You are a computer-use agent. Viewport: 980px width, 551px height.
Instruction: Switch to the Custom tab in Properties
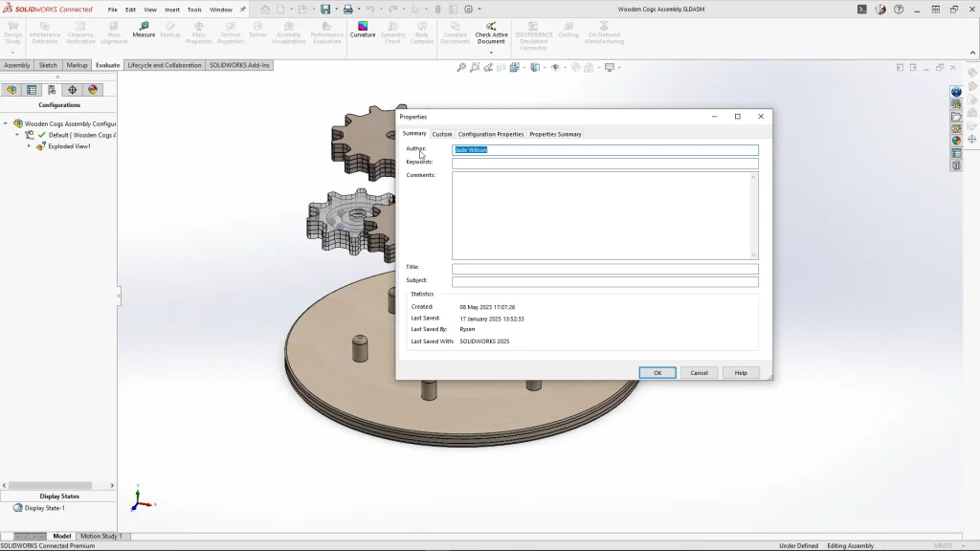(442, 134)
